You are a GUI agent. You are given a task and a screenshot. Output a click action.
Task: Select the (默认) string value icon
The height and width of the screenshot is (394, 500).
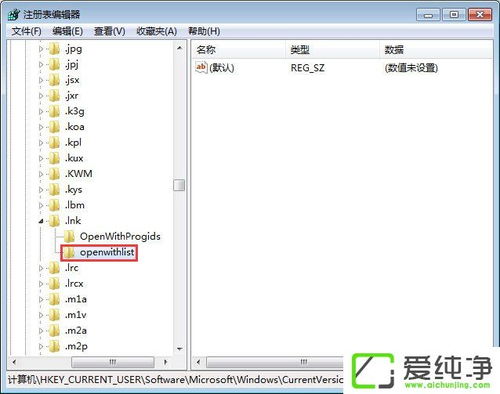tap(201, 68)
